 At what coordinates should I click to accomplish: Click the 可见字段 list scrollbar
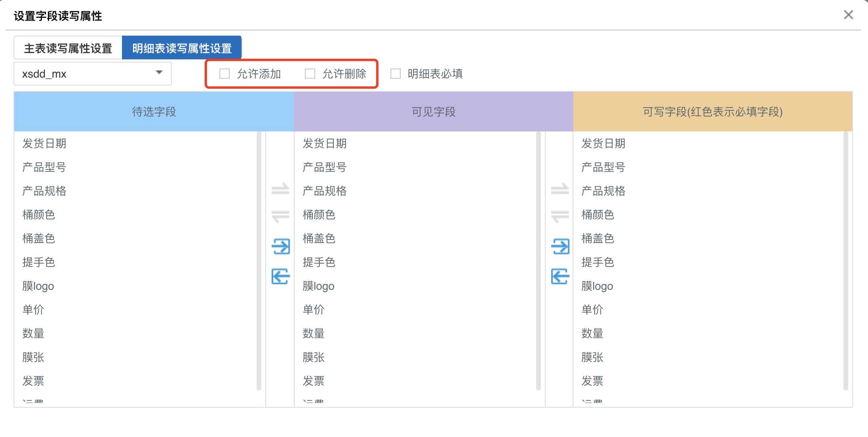tap(538, 261)
